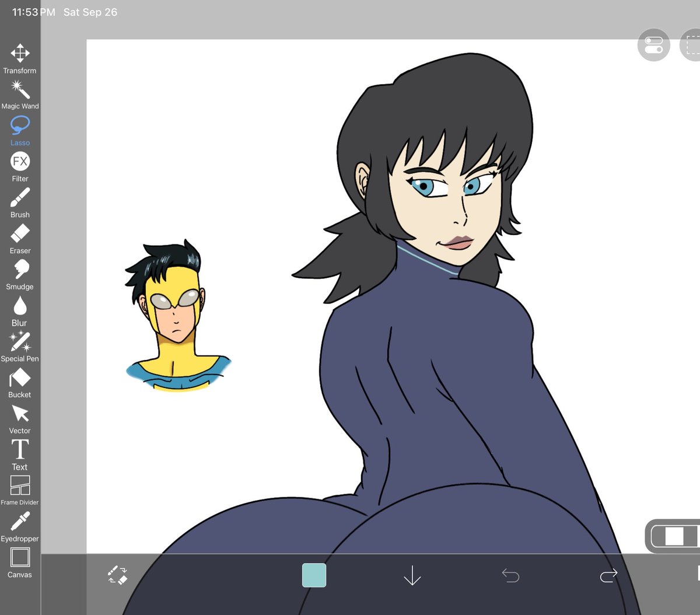The width and height of the screenshot is (700, 615).
Task: Open the FX Filter tool
Action: [20, 167]
